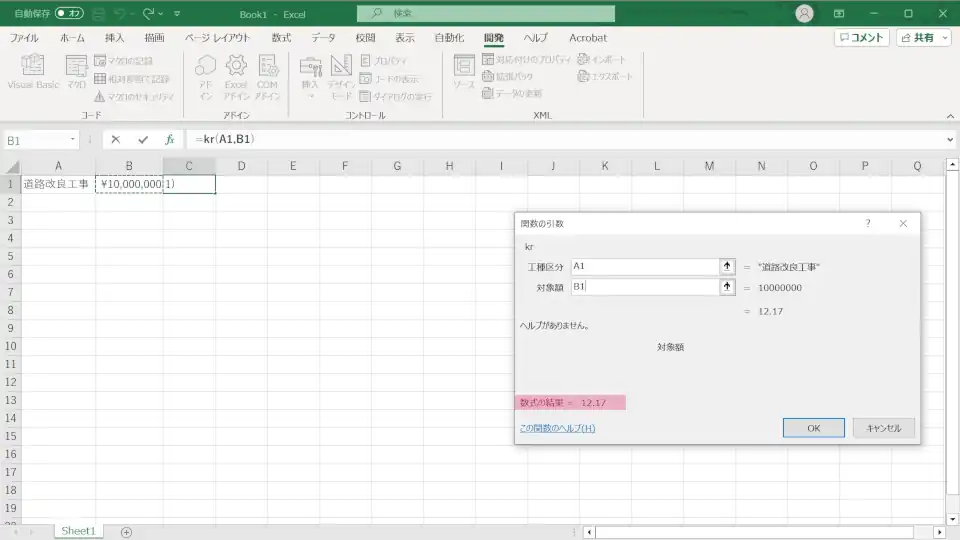Collapse dialog using 工種区分 range selector
This screenshot has width=960, height=540.
click(x=727, y=266)
